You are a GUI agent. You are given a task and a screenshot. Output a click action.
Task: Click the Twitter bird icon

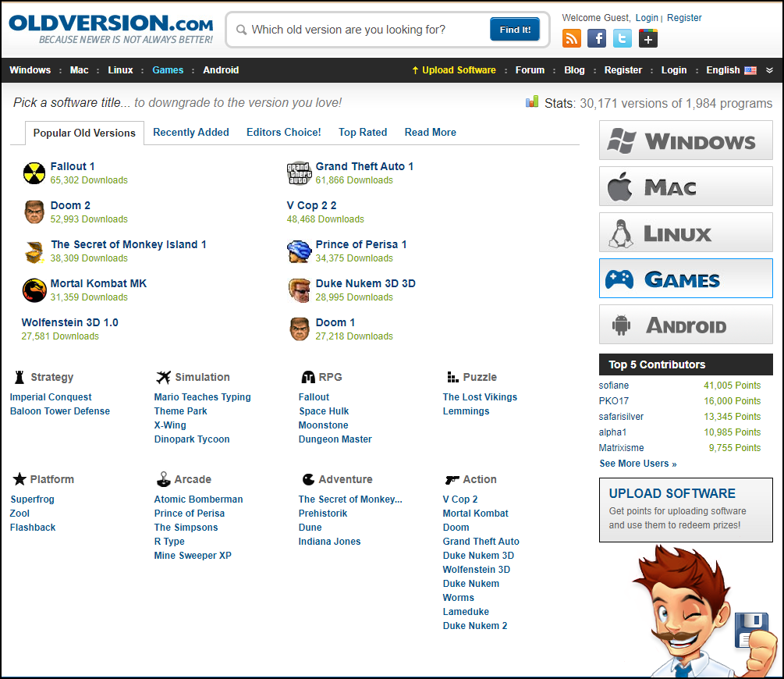click(x=622, y=38)
